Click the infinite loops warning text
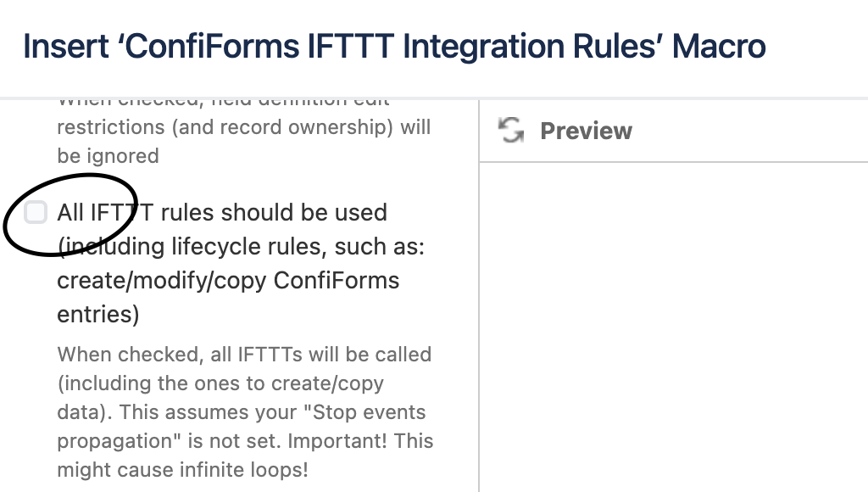Image resolution: width=868 pixels, height=492 pixels. [243, 455]
